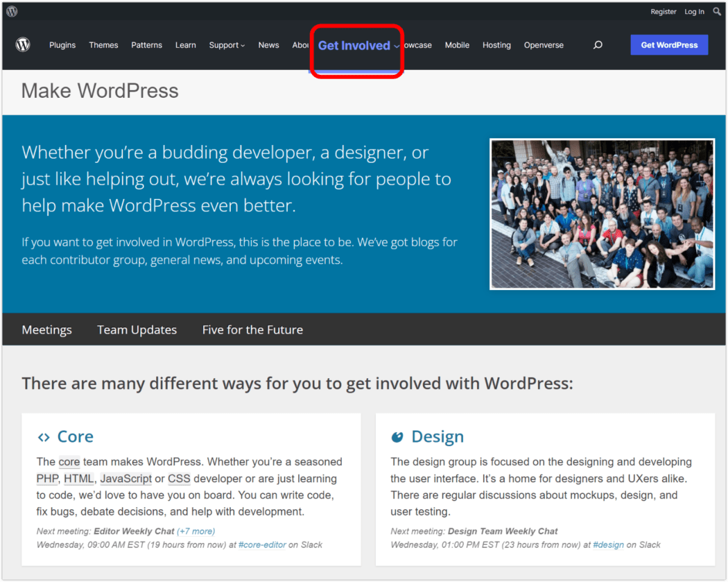Click the contributors group photo

[603, 214]
